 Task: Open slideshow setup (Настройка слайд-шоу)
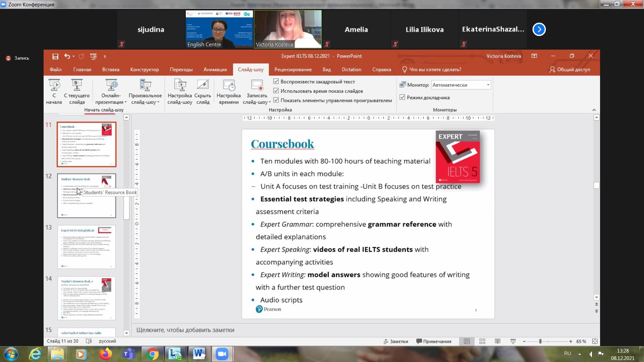pyautogui.click(x=180, y=85)
